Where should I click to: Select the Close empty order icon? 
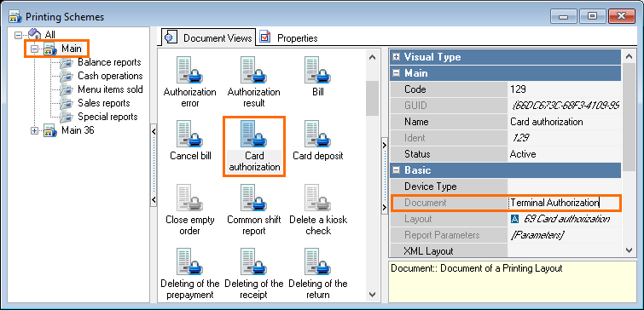tap(189, 198)
